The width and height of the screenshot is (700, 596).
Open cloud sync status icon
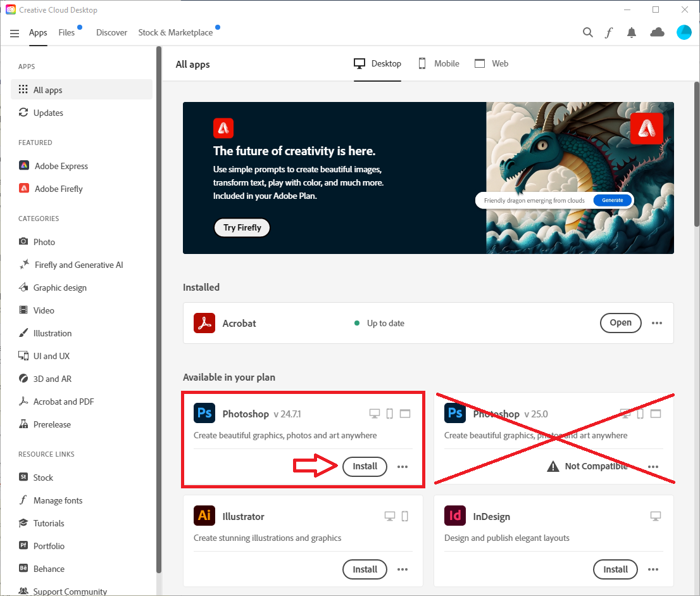pyautogui.click(x=657, y=32)
